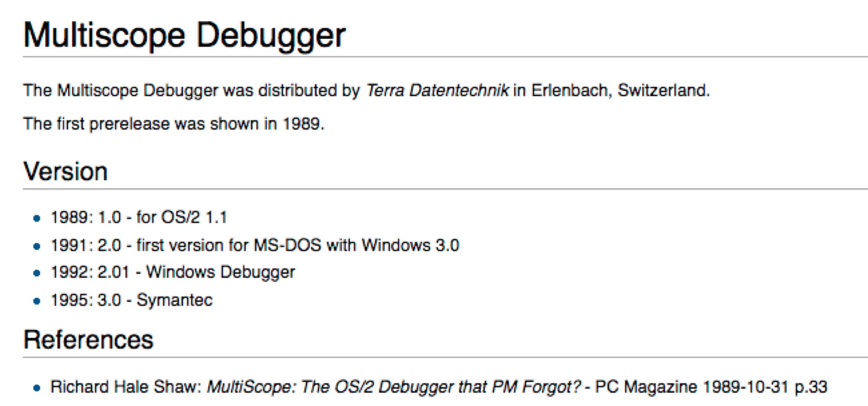Viewport: 868px width, 406px height.
Task: Click OS/2 1.1 in the version list
Action: [x=194, y=217]
